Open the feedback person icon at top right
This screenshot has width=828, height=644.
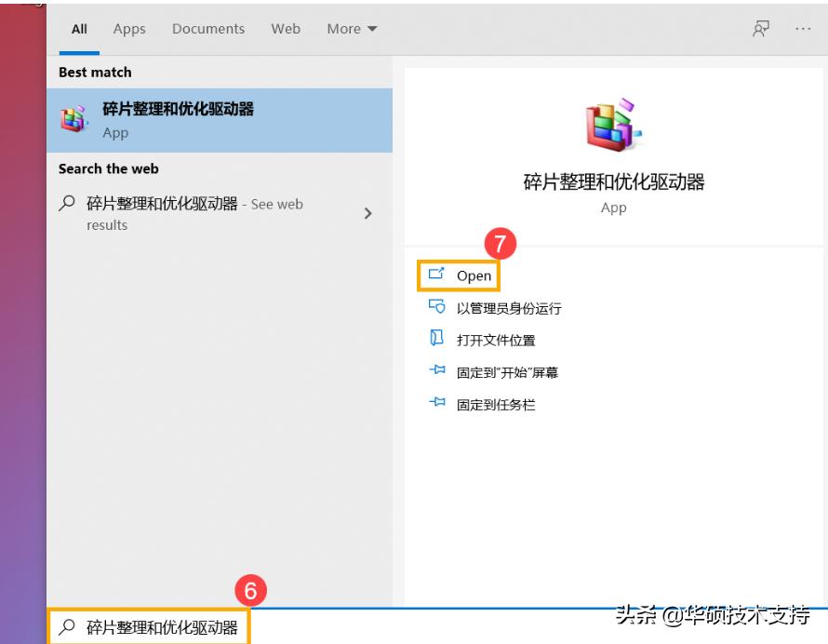click(x=761, y=29)
